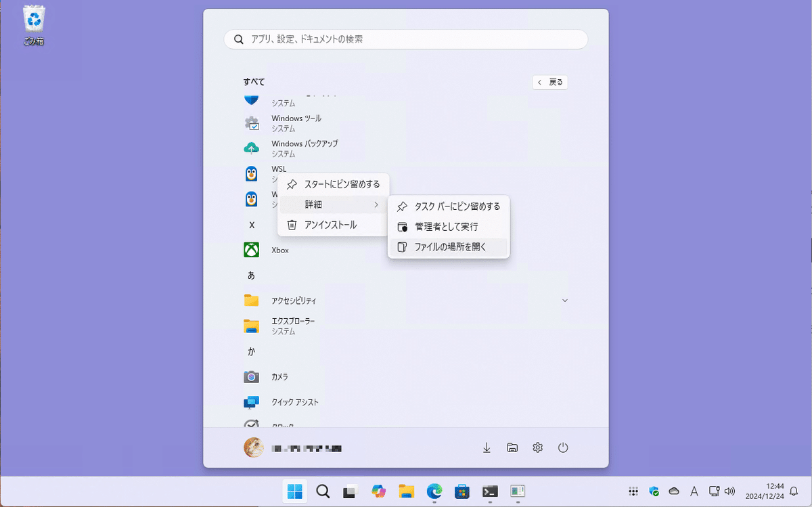The width and height of the screenshot is (812, 507).
Task: Choose 管理者として実行
Action: [x=449, y=227]
